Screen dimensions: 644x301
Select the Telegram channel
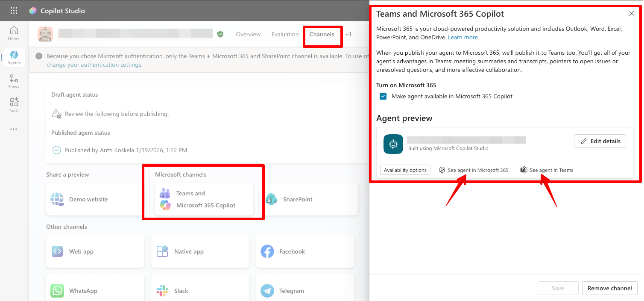(292, 291)
